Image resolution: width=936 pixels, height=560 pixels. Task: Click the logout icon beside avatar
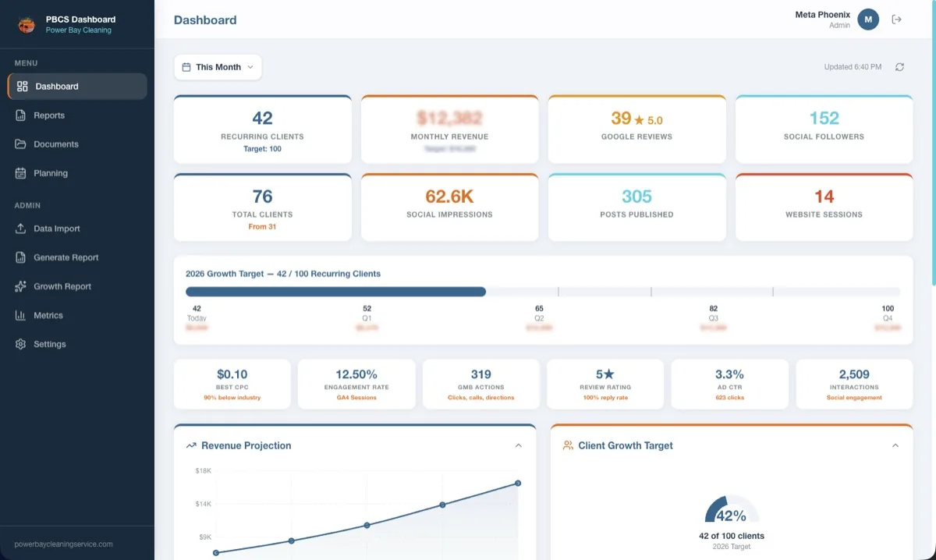pos(897,19)
